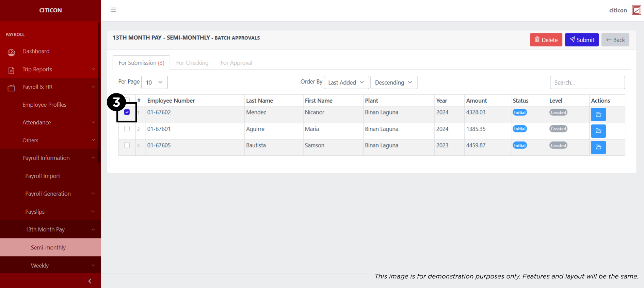Click the hamburger menu icon
Screen dimensions: 644x288
tap(114, 10)
